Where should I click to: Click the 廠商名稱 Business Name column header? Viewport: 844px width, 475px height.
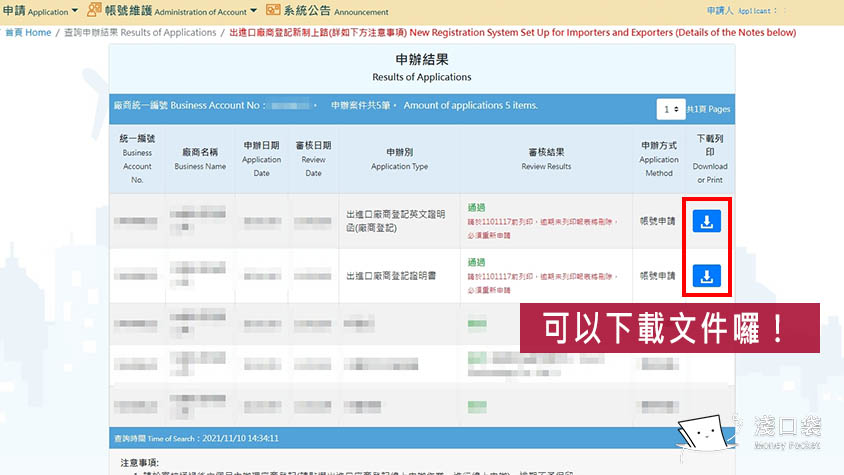tap(200, 159)
